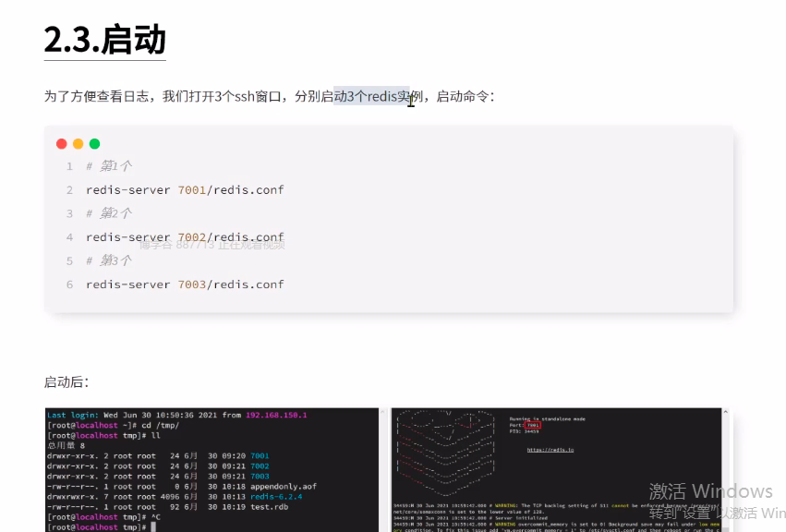Image resolution: width=786 pixels, height=532 pixels.
Task: Click the heading "2.3.启动"
Action: point(104,40)
